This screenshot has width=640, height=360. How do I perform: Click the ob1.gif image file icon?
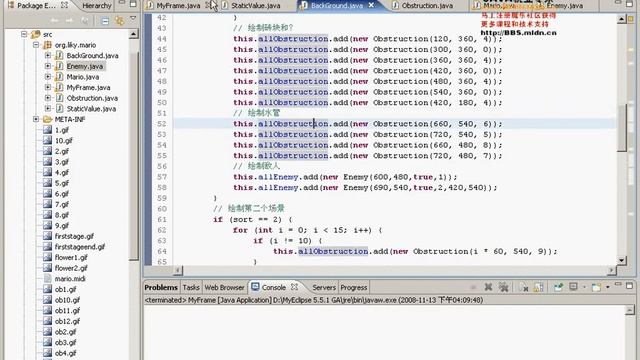(x=47, y=289)
